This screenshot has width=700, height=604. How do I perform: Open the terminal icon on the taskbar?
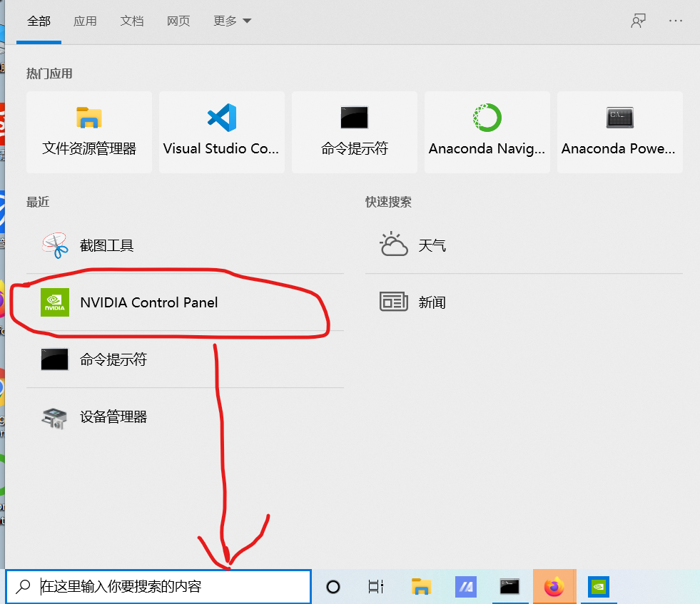[509, 586]
